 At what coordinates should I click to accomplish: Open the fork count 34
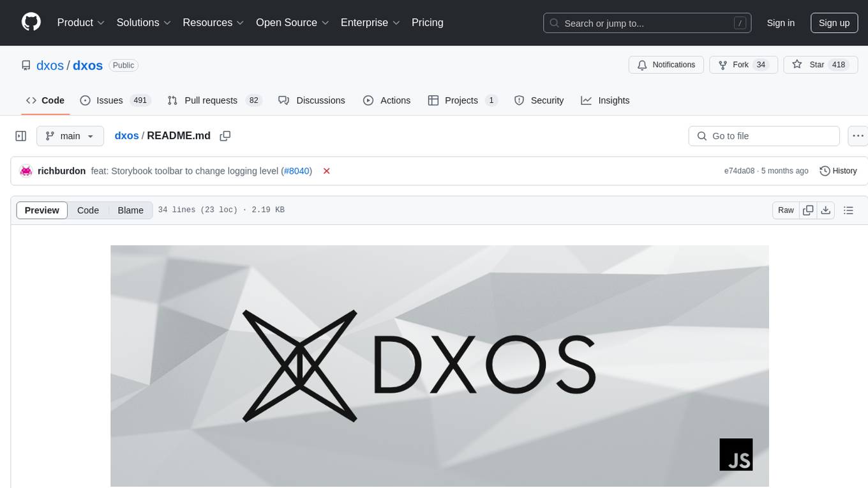(761, 65)
